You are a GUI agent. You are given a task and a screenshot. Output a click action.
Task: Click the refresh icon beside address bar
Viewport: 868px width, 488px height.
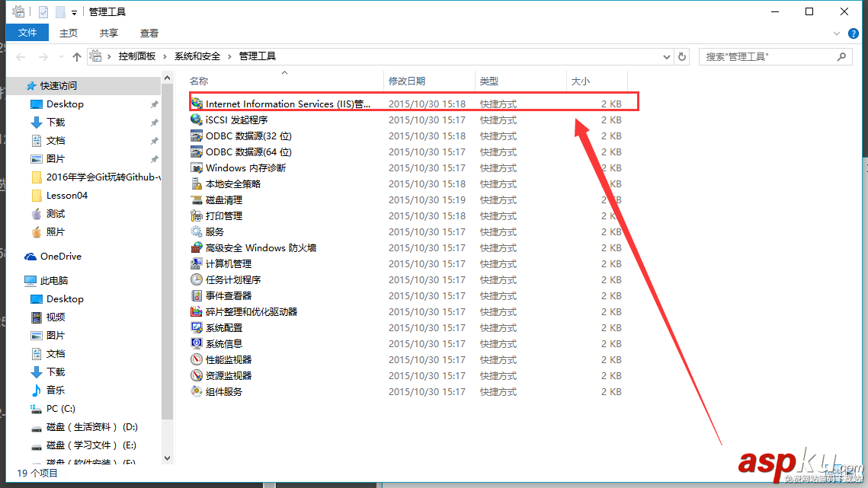click(x=682, y=56)
